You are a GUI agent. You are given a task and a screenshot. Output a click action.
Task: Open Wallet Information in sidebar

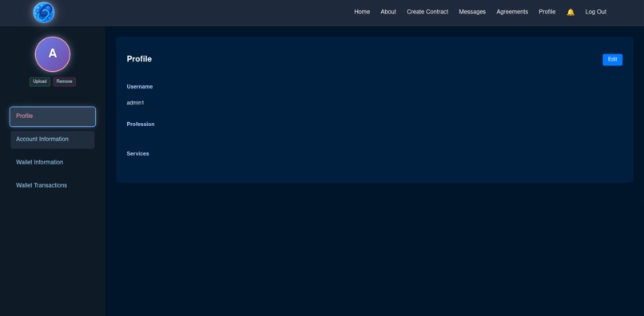(x=53, y=163)
